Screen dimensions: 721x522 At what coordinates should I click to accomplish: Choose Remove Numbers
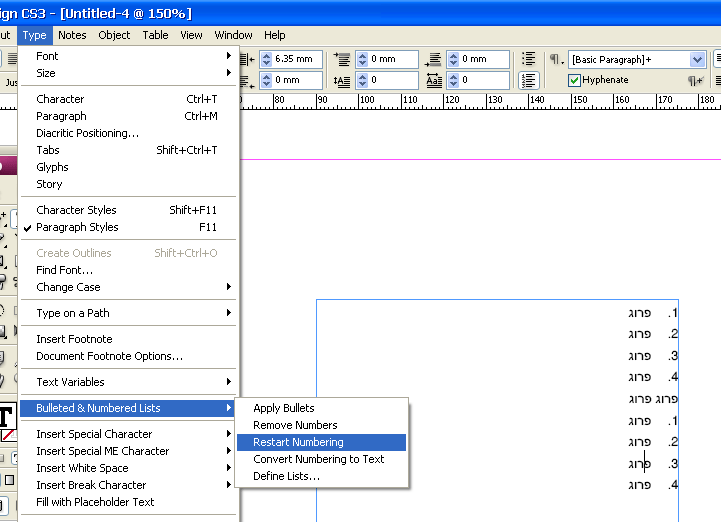click(321, 425)
